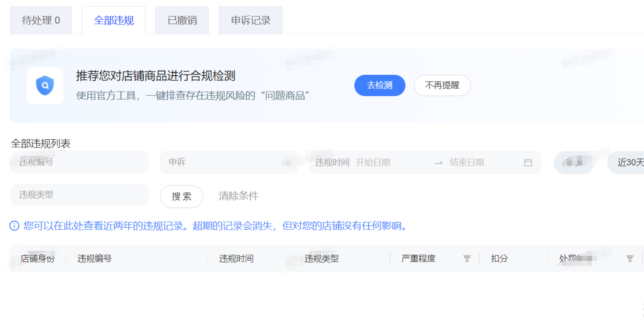Click the 搜索 button
This screenshot has width=644, height=335.
coord(181,196)
